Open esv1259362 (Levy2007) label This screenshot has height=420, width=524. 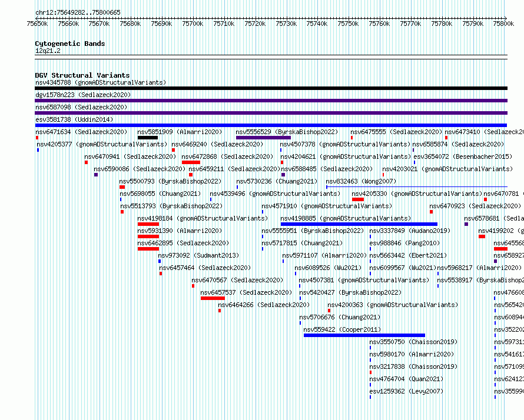point(406,391)
